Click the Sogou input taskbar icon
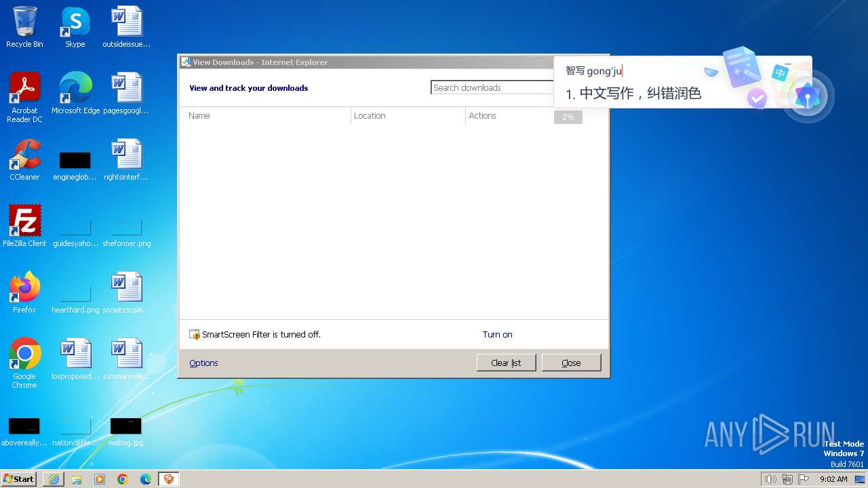The image size is (868, 488). point(168,479)
